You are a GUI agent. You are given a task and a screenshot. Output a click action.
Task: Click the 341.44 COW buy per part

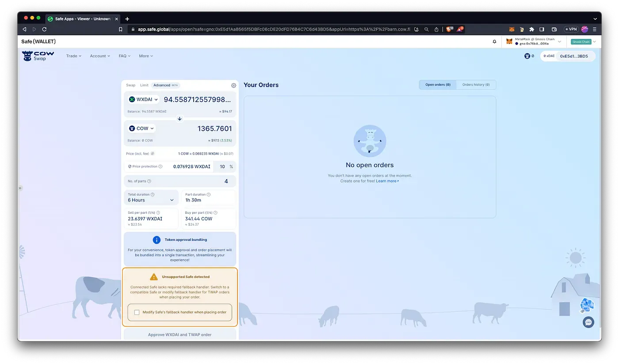(199, 218)
